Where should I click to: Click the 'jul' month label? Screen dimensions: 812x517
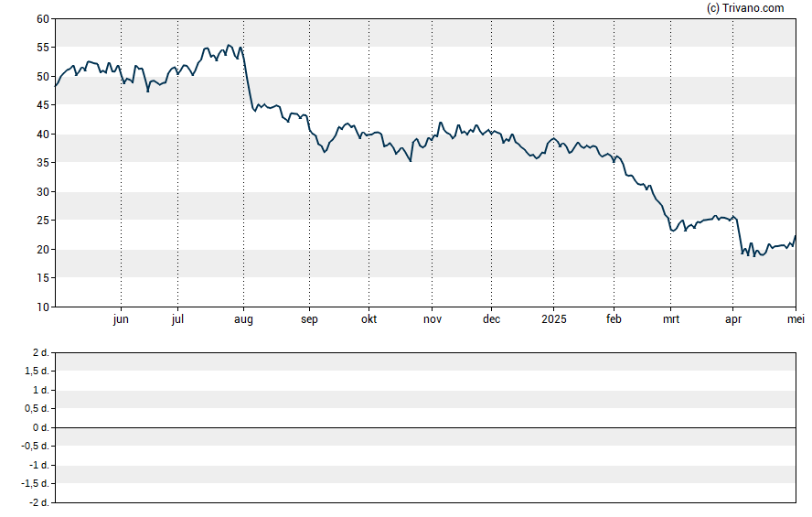(x=177, y=319)
